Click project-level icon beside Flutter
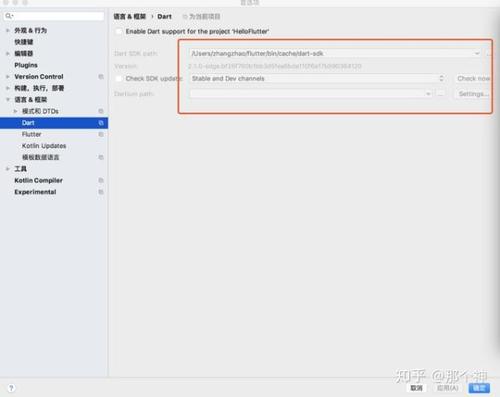The image size is (500, 397). click(101, 134)
